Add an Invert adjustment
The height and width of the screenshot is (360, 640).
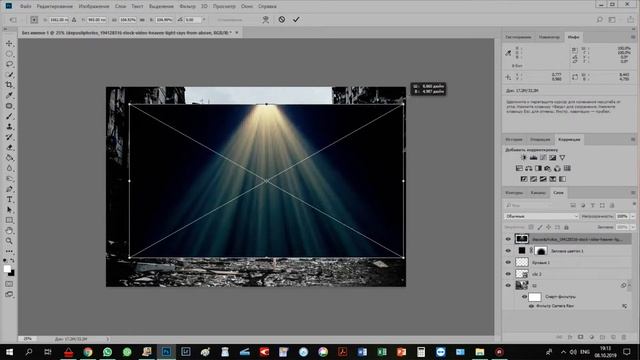[524, 179]
